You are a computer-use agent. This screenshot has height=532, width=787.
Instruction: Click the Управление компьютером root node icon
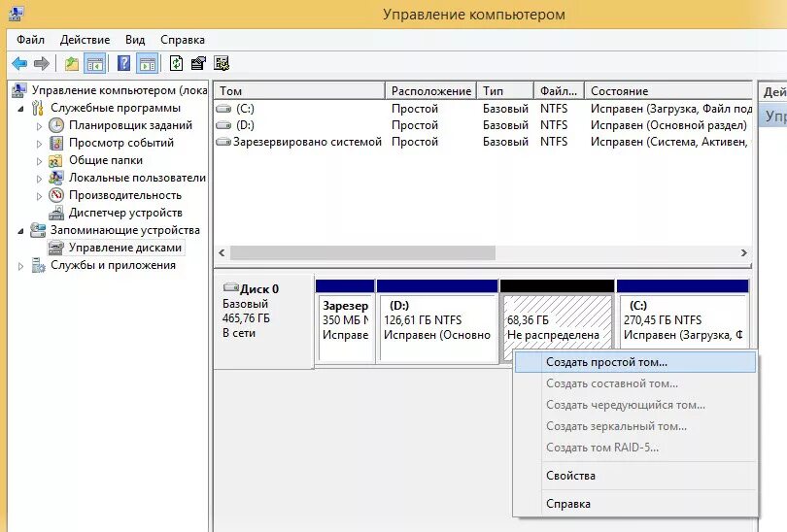tap(19, 90)
